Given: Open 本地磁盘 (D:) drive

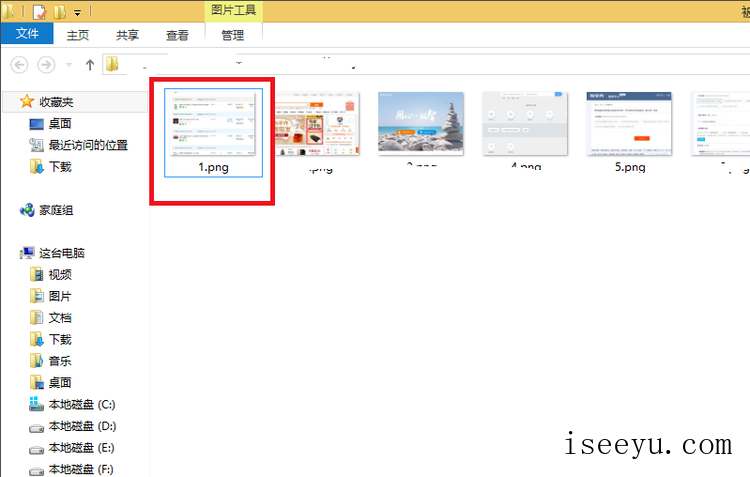Looking at the screenshot, I should click(x=82, y=426).
